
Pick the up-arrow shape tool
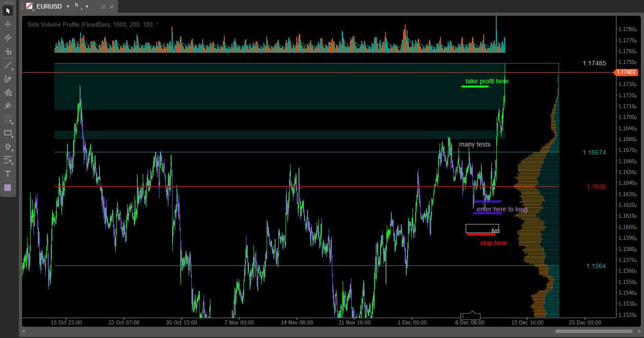pyautogui.click(x=8, y=146)
